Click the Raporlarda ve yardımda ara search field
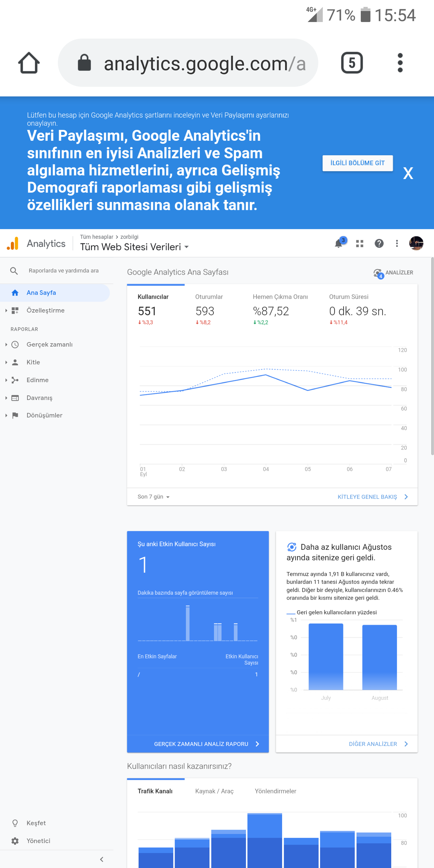This screenshot has width=434, height=868. point(64,271)
